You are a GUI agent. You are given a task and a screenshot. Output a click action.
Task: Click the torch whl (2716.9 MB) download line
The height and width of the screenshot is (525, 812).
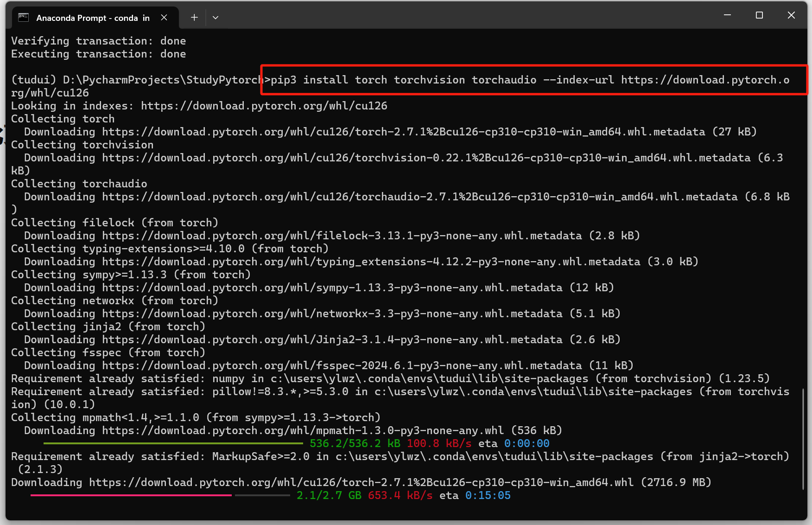coord(362,482)
